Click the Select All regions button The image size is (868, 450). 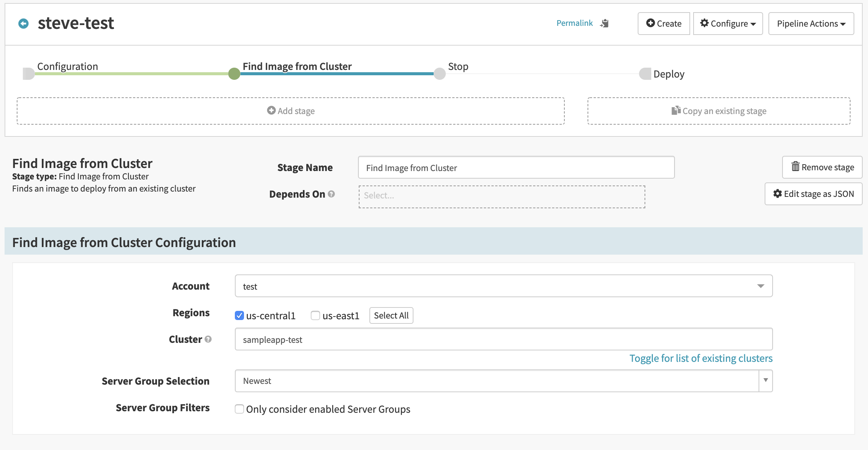pos(391,315)
